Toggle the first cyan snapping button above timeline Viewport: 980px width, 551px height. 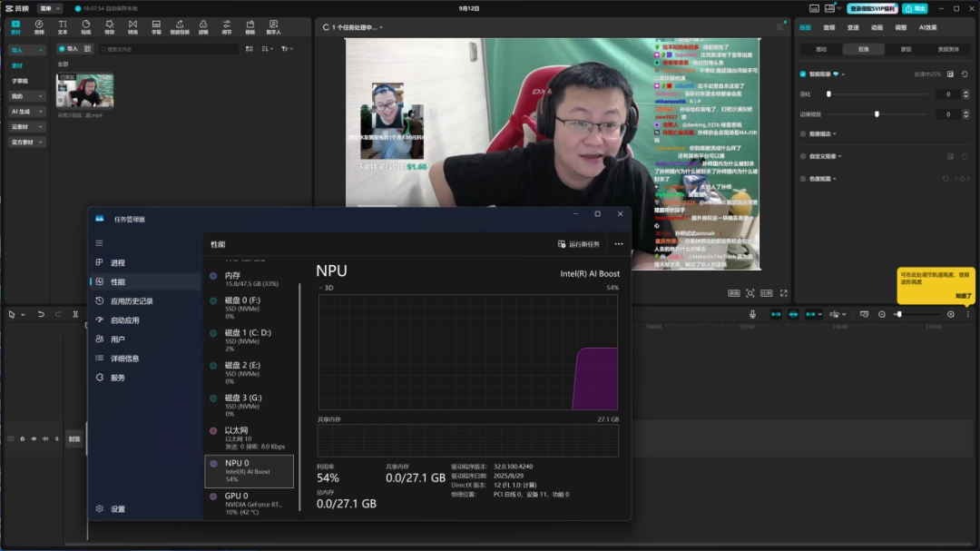coord(776,314)
